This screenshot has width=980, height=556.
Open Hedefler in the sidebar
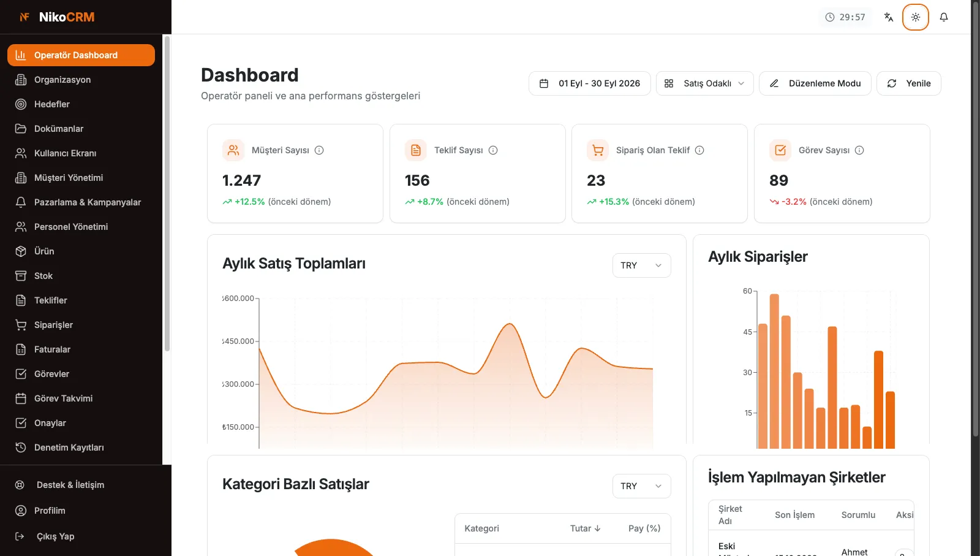pos(81,104)
